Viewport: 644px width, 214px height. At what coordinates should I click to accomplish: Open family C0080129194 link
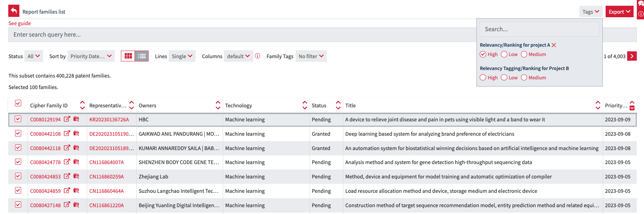click(x=46, y=120)
